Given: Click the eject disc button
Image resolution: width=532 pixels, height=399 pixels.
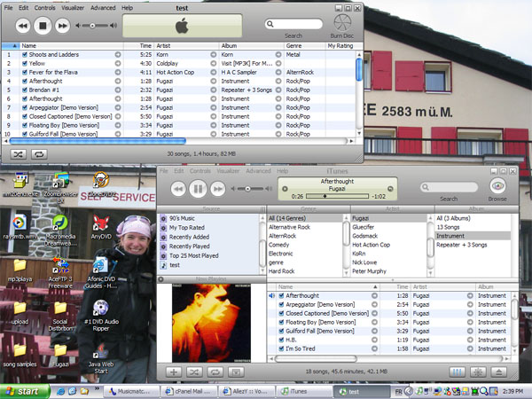Looking at the screenshot, I should tap(498, 372).
